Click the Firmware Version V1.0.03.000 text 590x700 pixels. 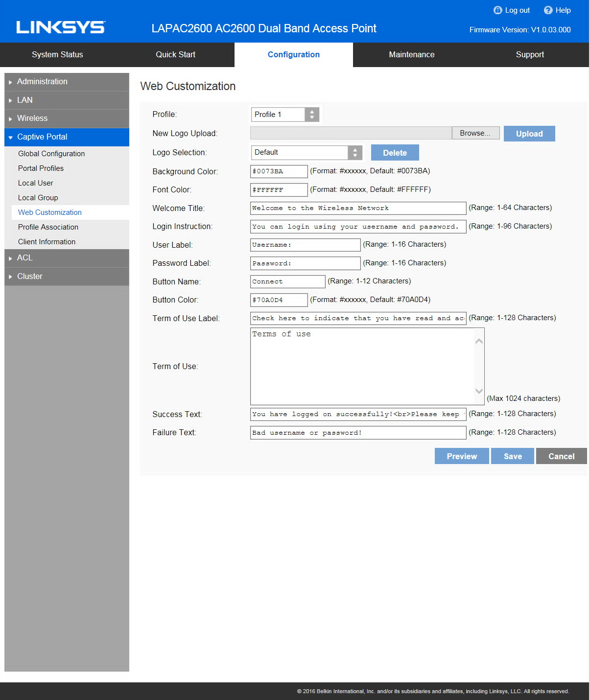tap(520, 30)
